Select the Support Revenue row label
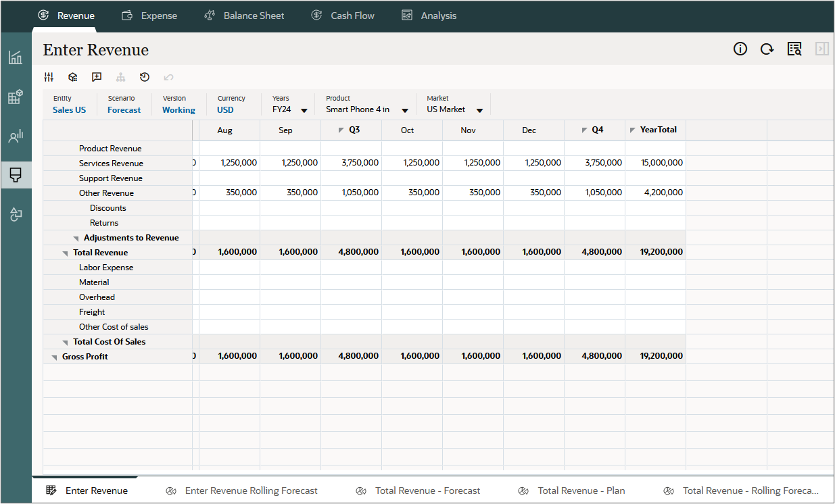 point(110,178)
